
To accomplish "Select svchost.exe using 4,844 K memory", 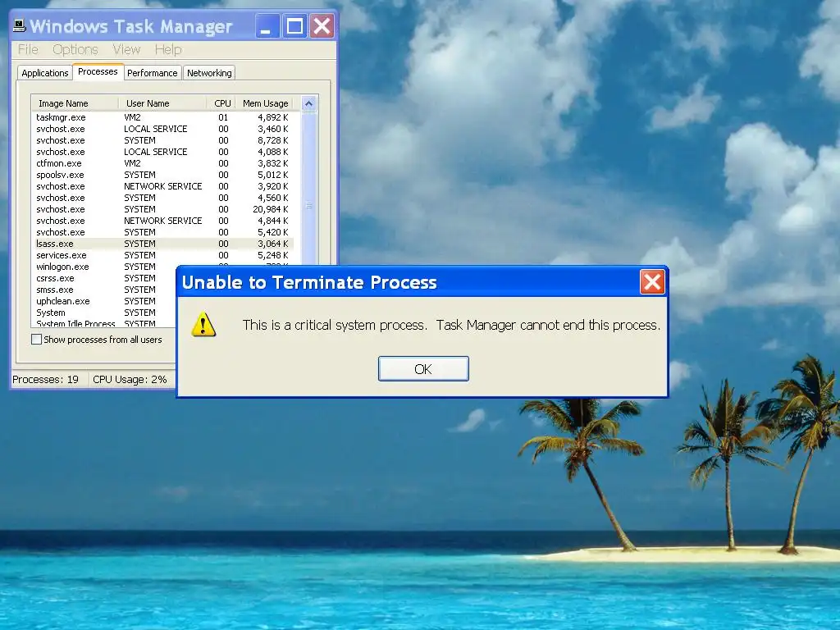I will coord(162,221).
